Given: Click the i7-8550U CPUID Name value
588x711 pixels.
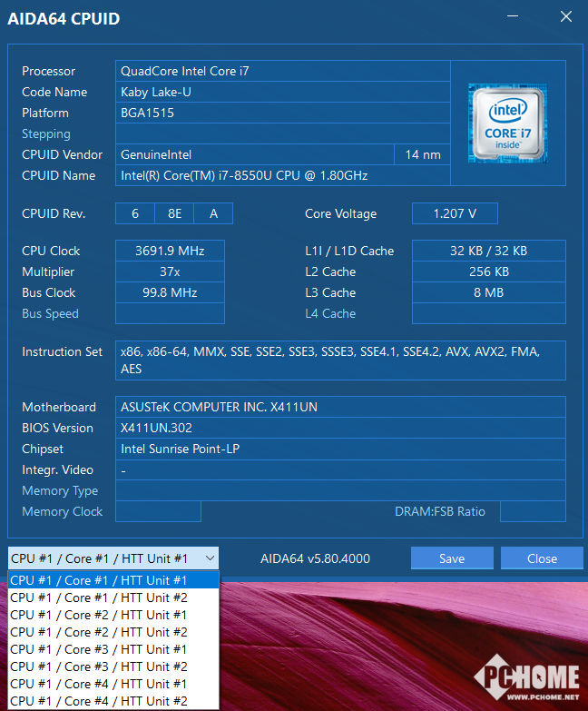Looking at the screenshot, I should (x=283, y=175).
